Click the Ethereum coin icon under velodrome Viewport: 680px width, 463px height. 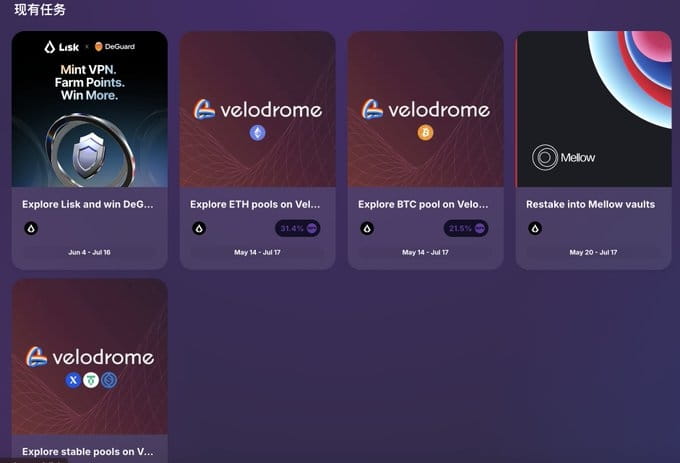point(258,133)
